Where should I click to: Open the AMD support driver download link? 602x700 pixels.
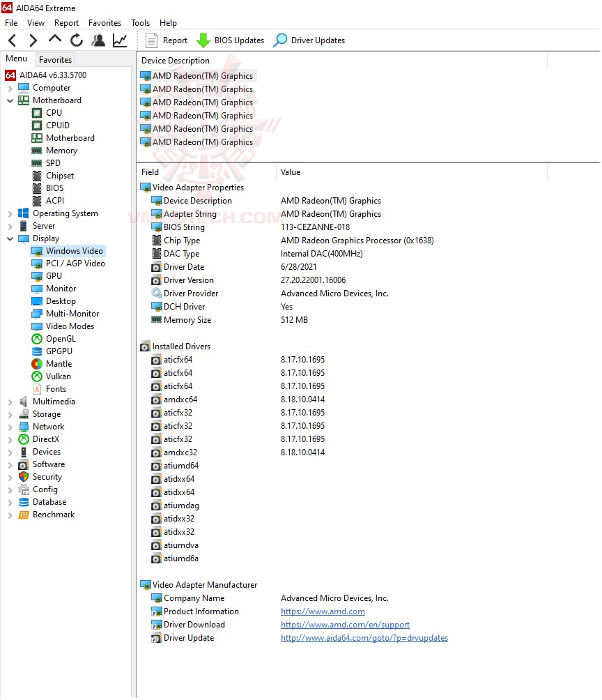(x=345, y=625)
